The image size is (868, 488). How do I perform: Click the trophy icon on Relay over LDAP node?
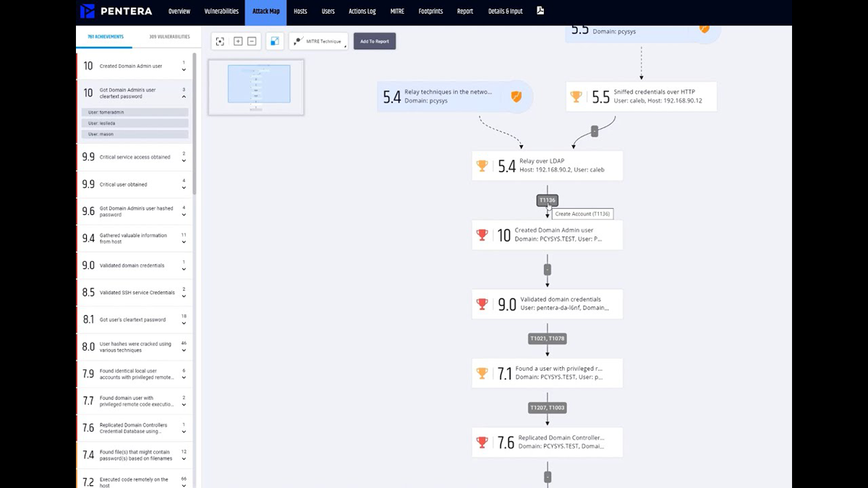482,166
